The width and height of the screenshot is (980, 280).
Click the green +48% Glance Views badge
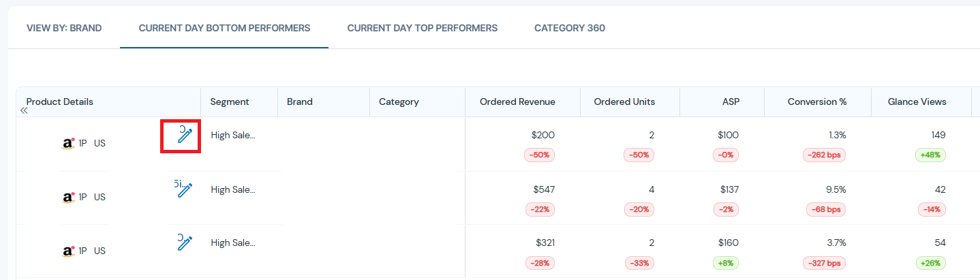[930, 155]
